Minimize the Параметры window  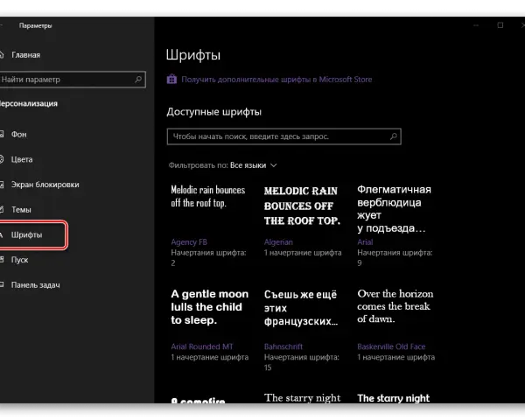[476, 25]
